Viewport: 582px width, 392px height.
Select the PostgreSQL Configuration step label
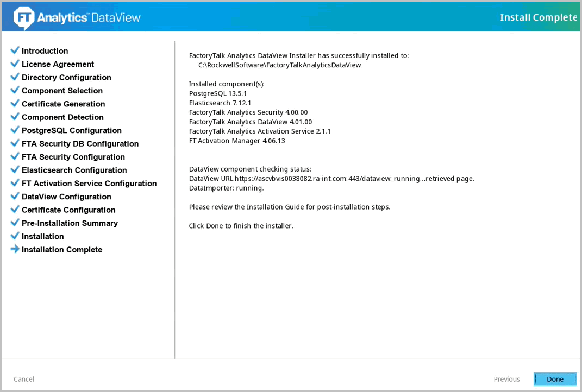72,130
